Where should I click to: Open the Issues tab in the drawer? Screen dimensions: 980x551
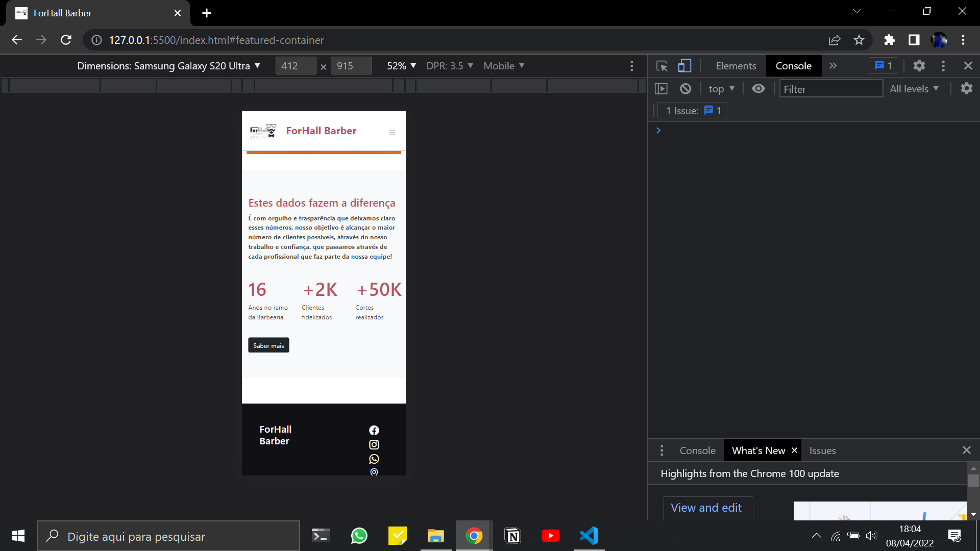[822, 450]
